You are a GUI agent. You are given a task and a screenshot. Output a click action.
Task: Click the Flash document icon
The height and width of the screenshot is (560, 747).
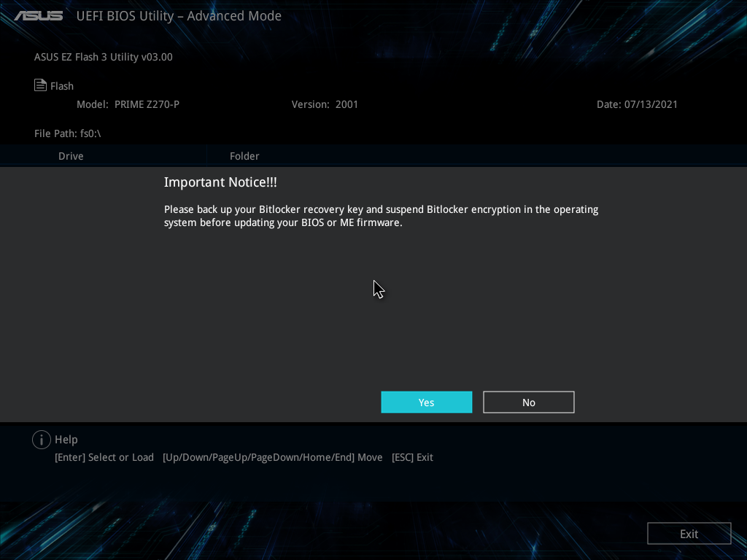(41, 85)
